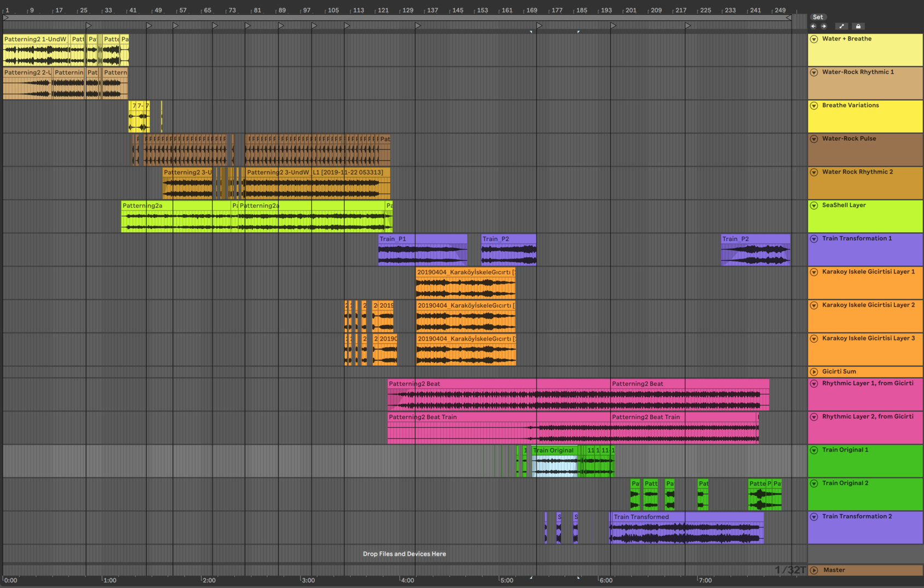This screenshot has height=588, width=924.
Task: Fold the SeaShell Layer track
Action: 814,206
